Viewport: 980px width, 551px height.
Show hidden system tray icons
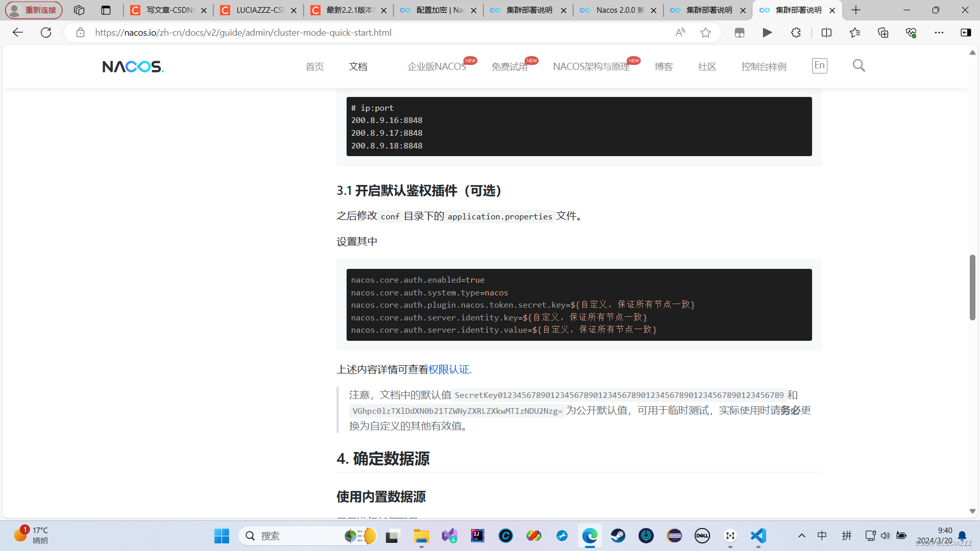(x=802, y=536)
